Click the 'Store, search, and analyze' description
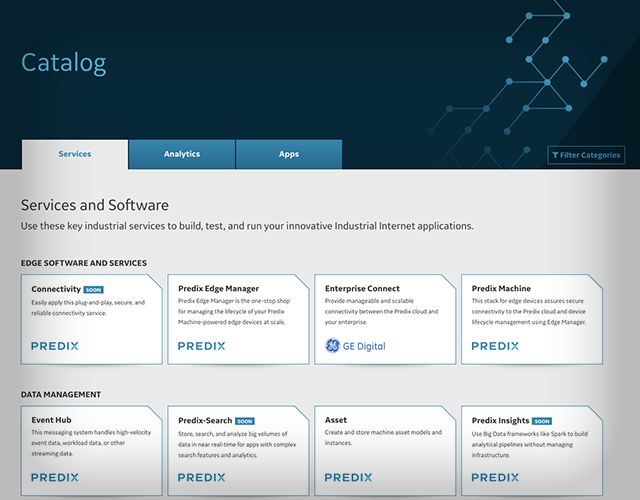The width and height of the screenshot is (640, 500). click(x=237, y=444)
